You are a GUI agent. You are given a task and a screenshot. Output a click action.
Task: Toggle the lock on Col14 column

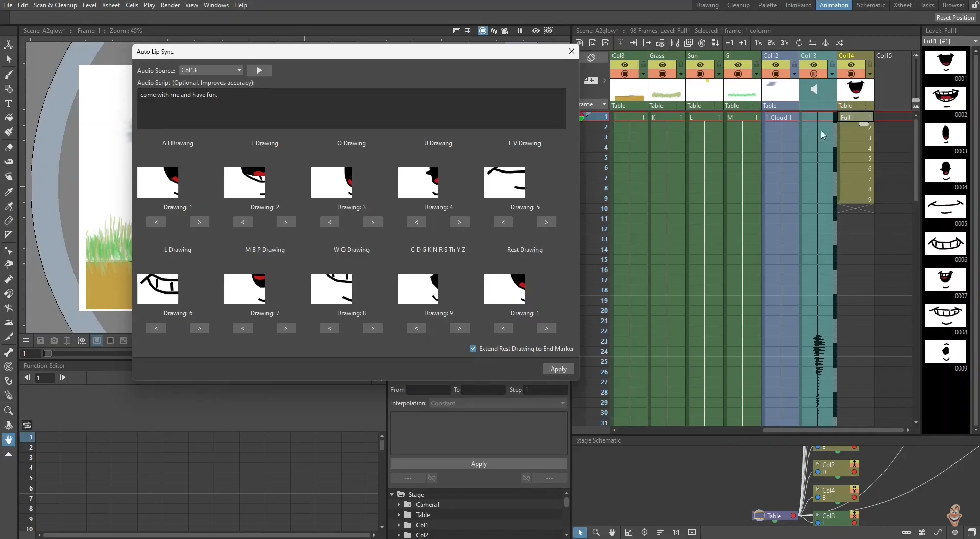870,65
